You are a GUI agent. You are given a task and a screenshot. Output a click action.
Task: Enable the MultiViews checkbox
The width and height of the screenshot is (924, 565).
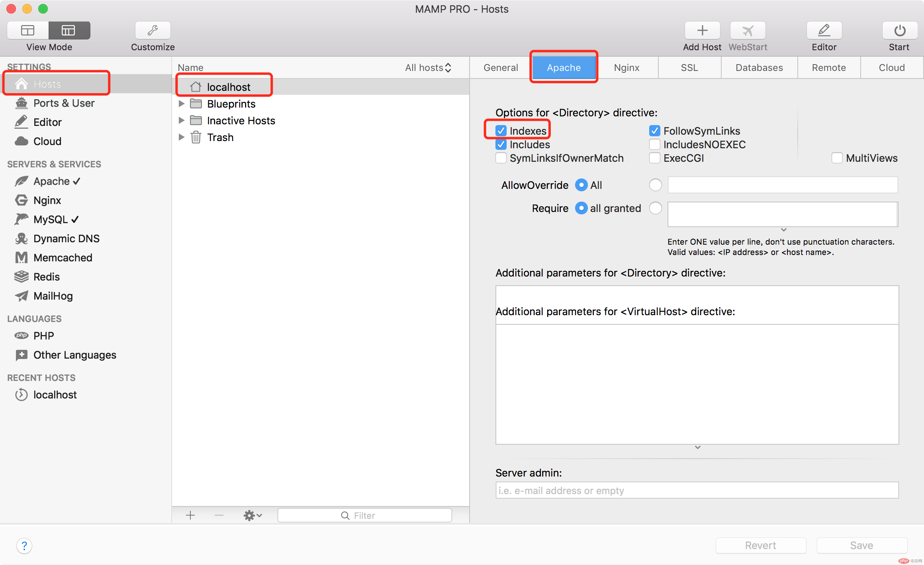pyautogui.click(x=837, y=158)
